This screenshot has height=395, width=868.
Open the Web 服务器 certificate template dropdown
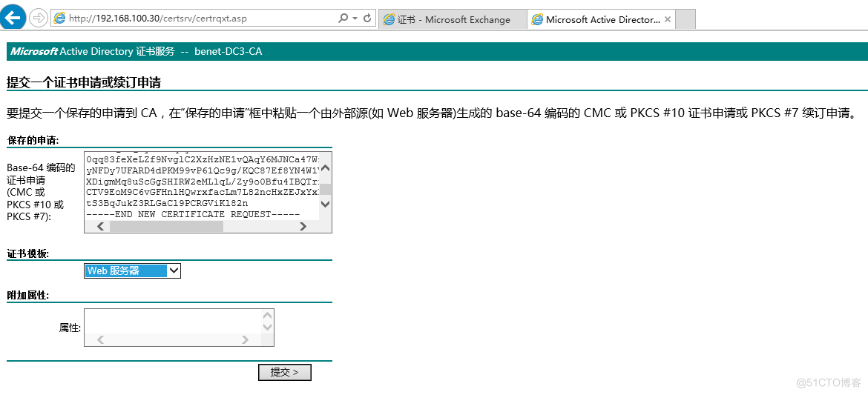click(132, 270)
